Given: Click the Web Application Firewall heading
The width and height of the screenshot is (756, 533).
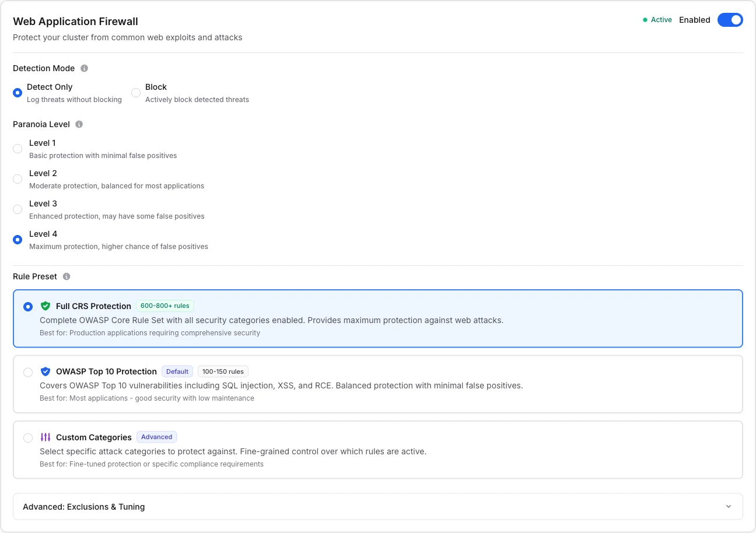Looking at the screenshot, I should point(76,22).
